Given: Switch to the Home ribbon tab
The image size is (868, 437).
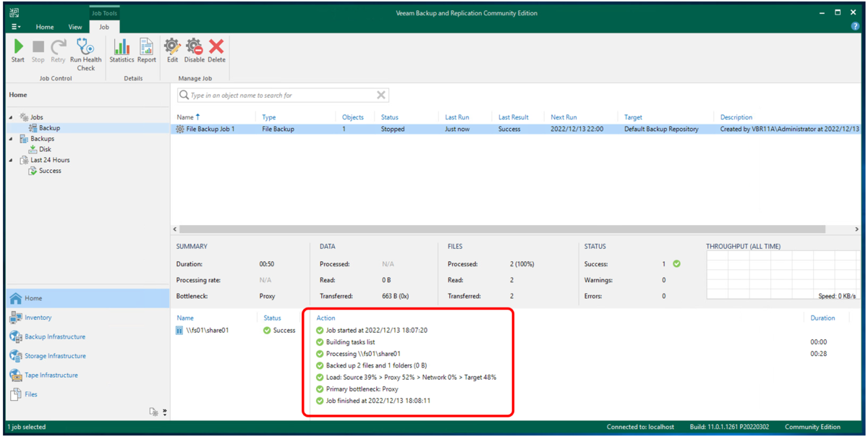Looking at the screenshot, I should pos(45,27).
